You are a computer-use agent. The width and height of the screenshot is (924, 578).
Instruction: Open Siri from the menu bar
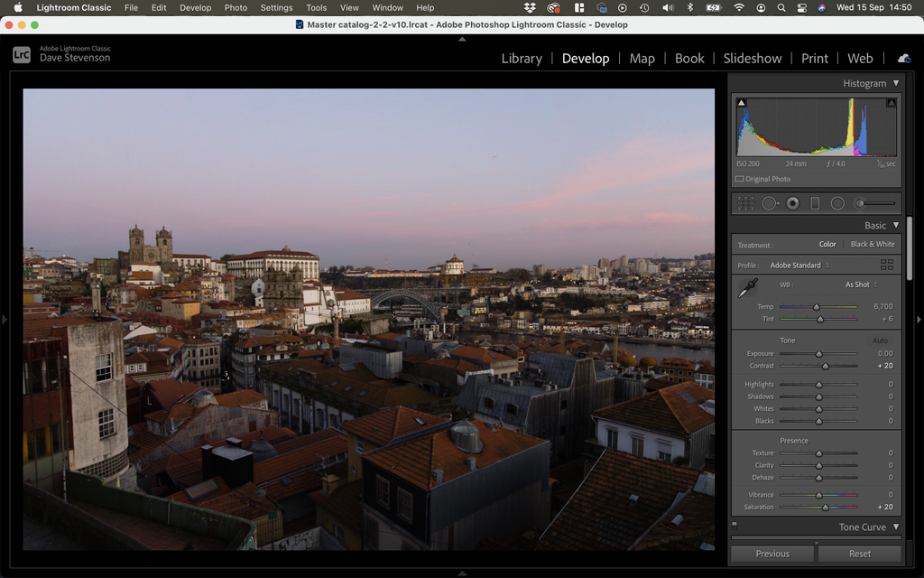[x=821, y=7]
